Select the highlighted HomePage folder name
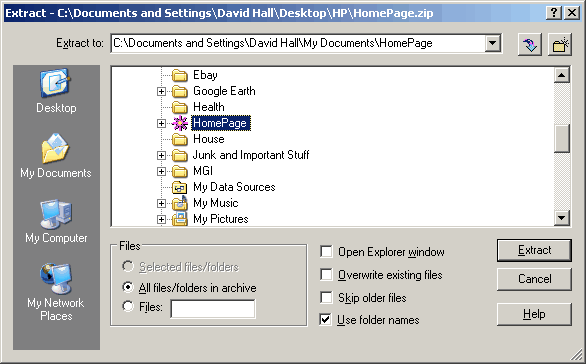586x364 pixels. click(x=220, y=123)
